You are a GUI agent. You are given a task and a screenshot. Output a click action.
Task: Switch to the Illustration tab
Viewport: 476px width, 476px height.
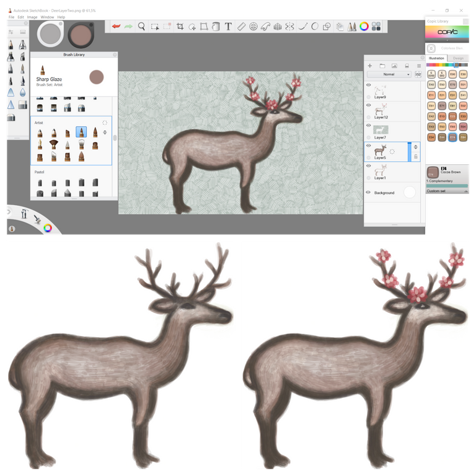tap(436, 58)
